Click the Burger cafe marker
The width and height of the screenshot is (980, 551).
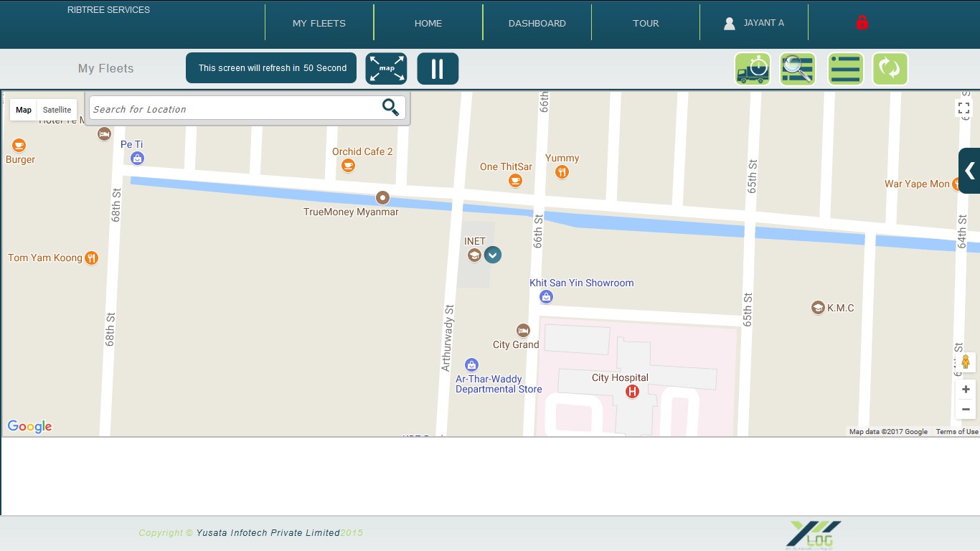(x=19, y=145)
